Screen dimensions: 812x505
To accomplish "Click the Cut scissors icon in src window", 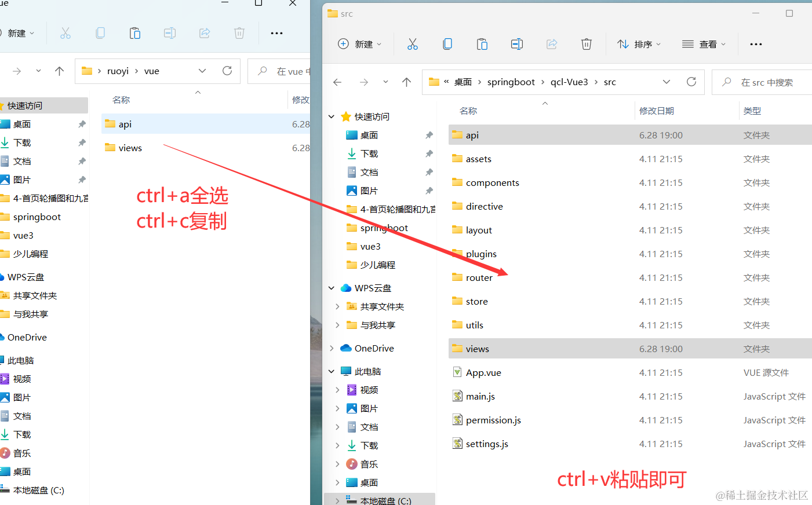I will [412, 44].
